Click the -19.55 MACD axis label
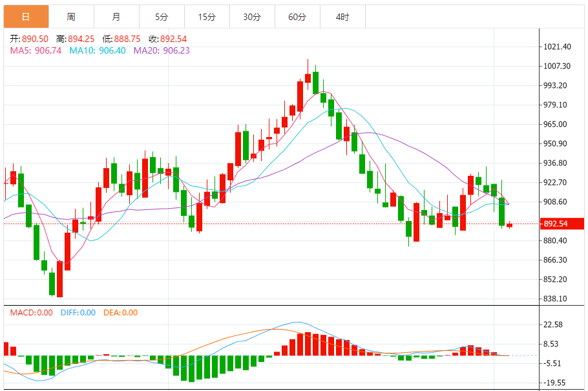This screenshot has width=588, height=391. pyautogui.click(x=553, y=383)
